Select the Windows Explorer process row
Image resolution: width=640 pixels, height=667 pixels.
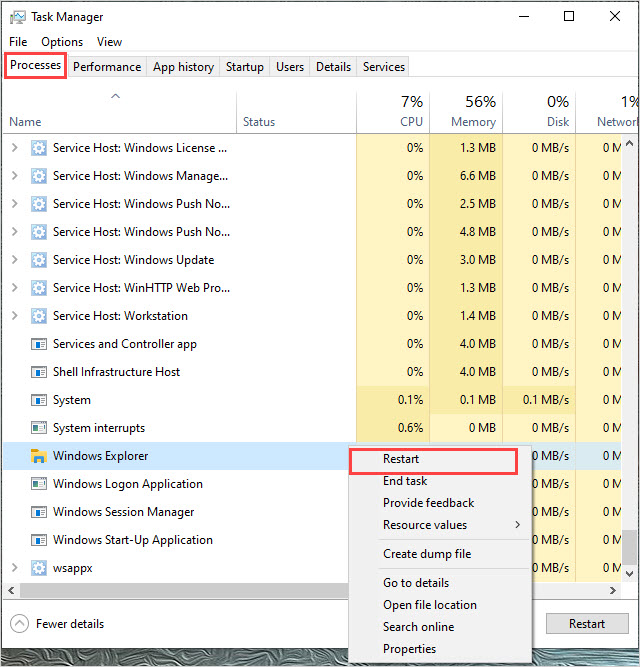(x=176, y=456)
